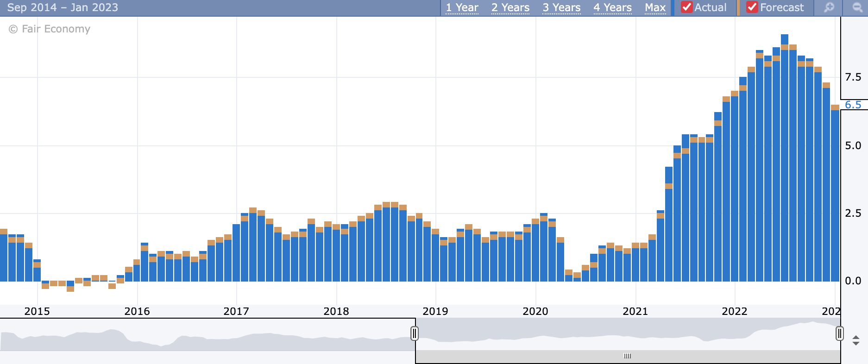Select the 2 Years range
This screenshot has height=364, width=868.
click(x=510, y=8)
